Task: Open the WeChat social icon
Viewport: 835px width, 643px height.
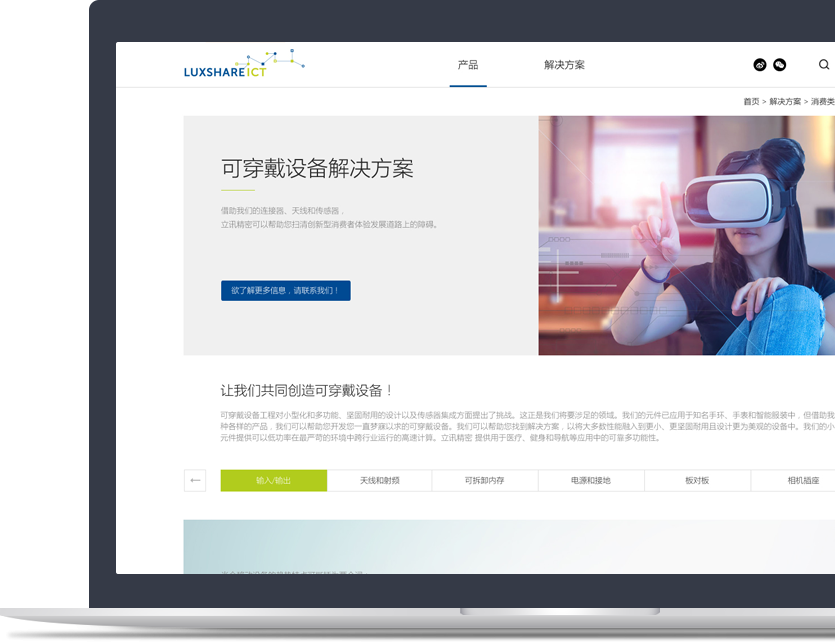Action: click(780, 65)
